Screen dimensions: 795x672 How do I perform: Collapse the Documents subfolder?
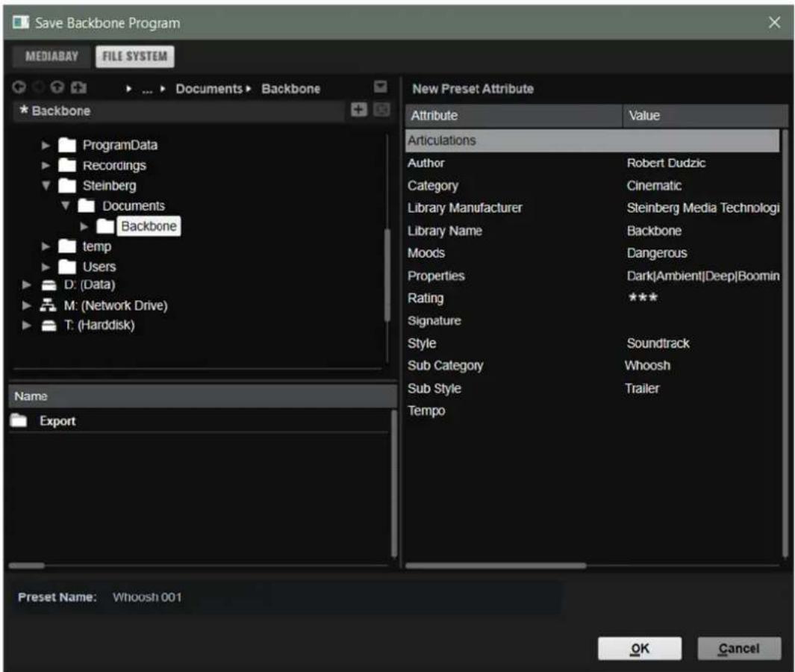pyautogui.click(x=66, y=206)
